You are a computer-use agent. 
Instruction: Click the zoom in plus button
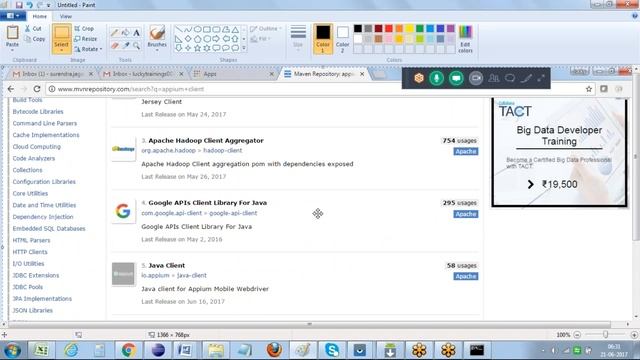[634, 335]
